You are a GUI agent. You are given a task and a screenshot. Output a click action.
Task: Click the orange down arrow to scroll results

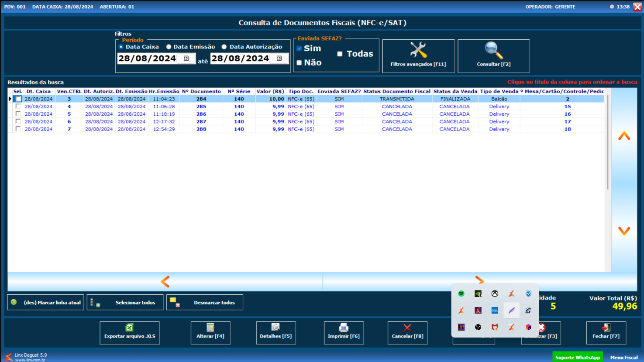(624, 231)
